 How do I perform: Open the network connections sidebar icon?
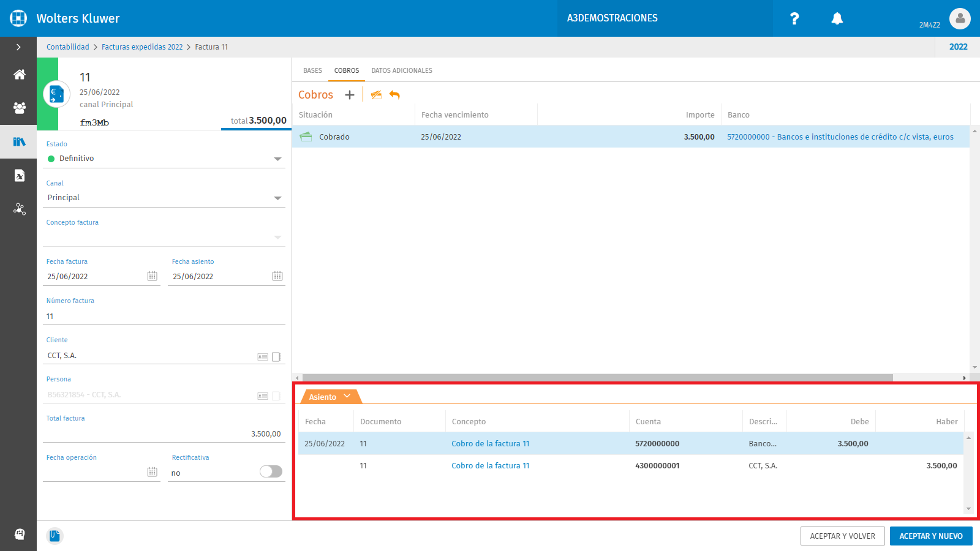pos(19,209)
